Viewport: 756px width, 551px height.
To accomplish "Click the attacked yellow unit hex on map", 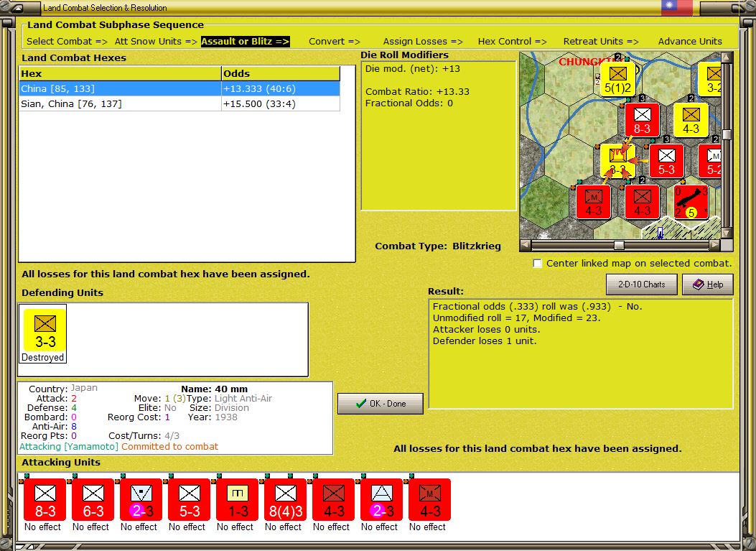I will [x=617, y=161].
